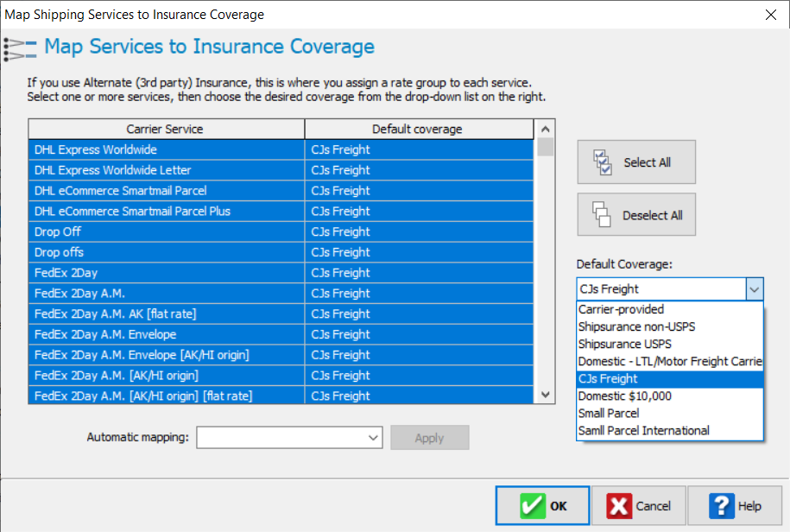Select the FedEx 2Day A.M. row

tap(281, 294)
